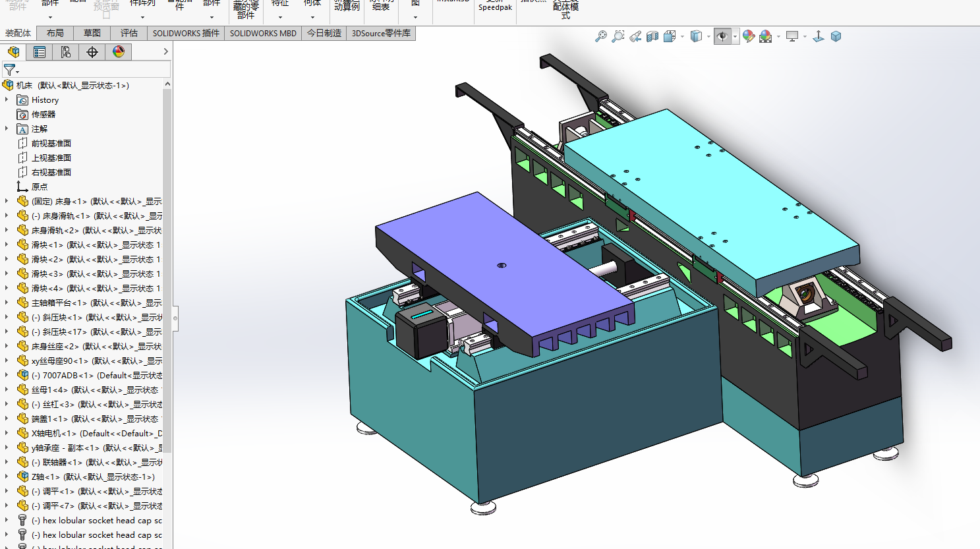Open the Edit Appearance color-ball icon
980x549 pixels.
pos(749,36)
